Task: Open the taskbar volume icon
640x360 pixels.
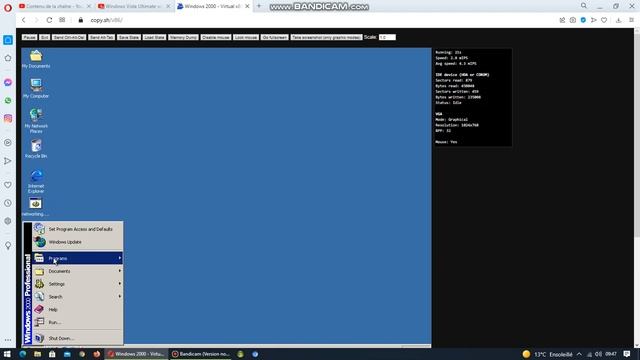Action: click(x=598, y=354)
